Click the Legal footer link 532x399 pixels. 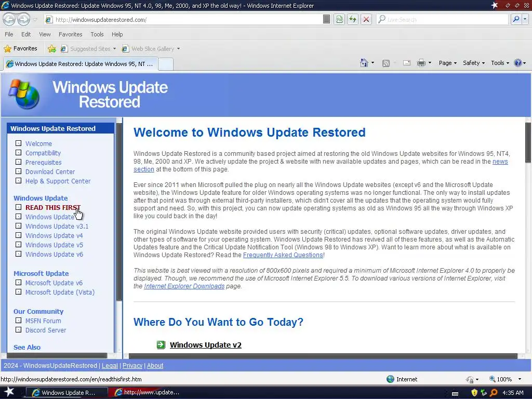[x=110, y=365]
